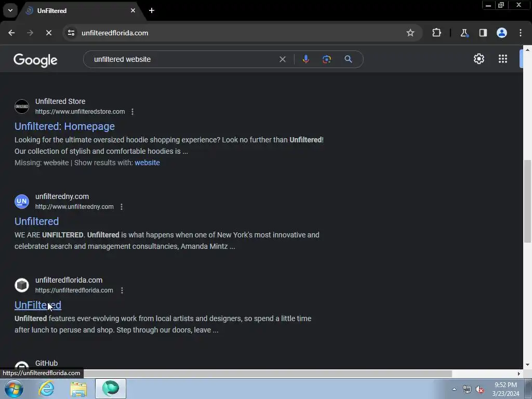Open the 'UnFiltered' unfilteredflorida.com result
This screenshot has width=532, height=399.
click(37, 305)
